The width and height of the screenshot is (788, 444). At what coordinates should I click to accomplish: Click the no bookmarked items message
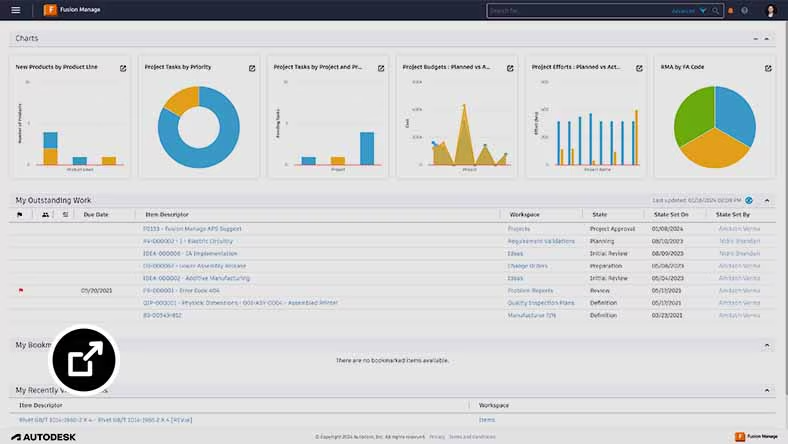click(392, 361)
